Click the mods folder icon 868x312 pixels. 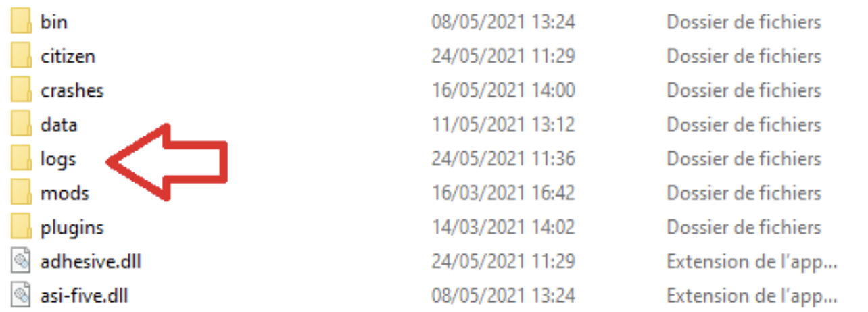[x=21, y=193]
